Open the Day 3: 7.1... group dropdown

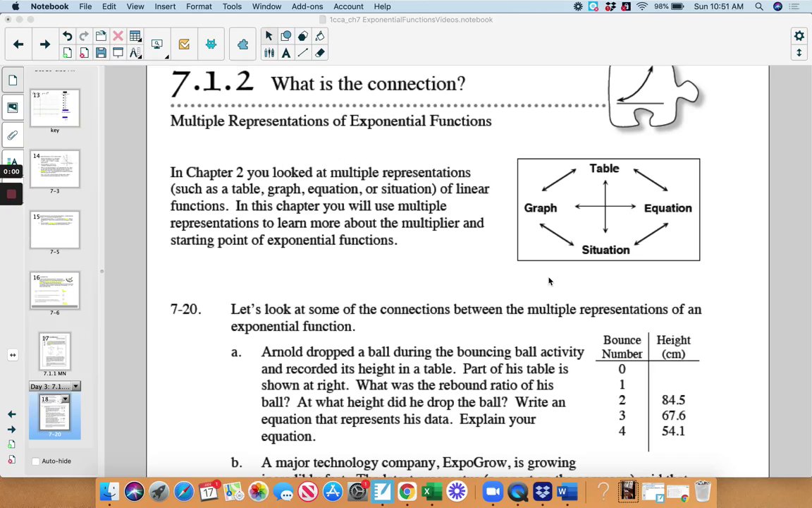coord(76,386)
